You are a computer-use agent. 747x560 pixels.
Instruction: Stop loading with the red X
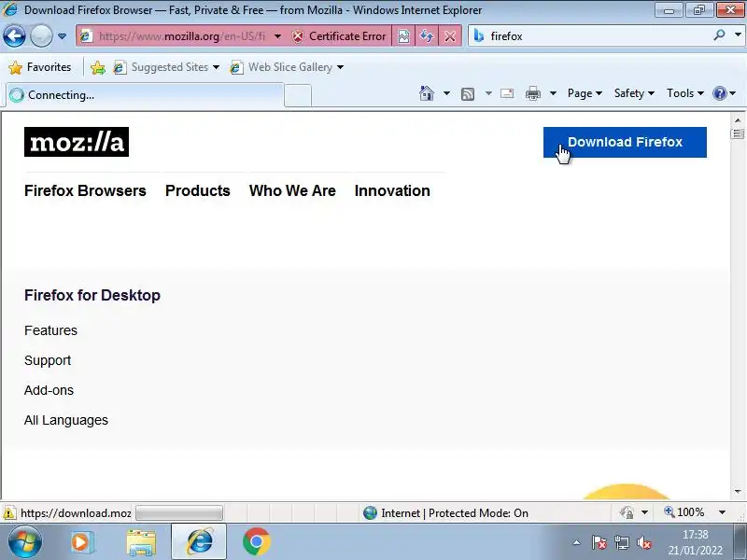click(x=449, y=36)
